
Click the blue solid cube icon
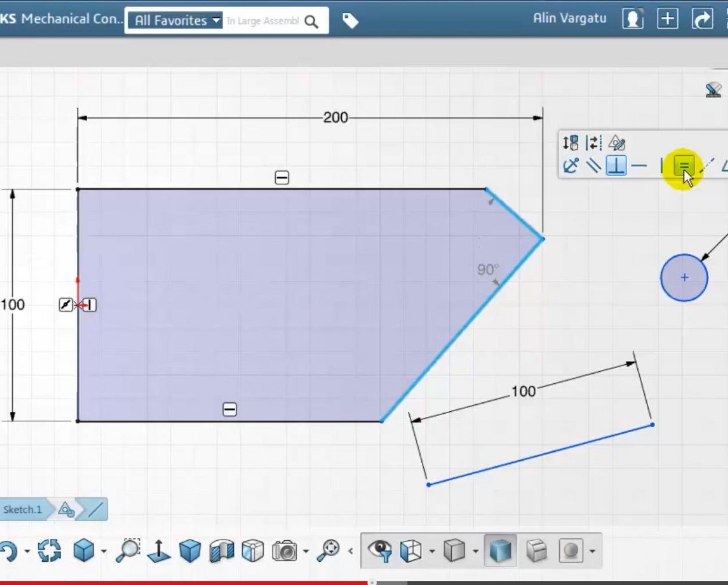190,550
